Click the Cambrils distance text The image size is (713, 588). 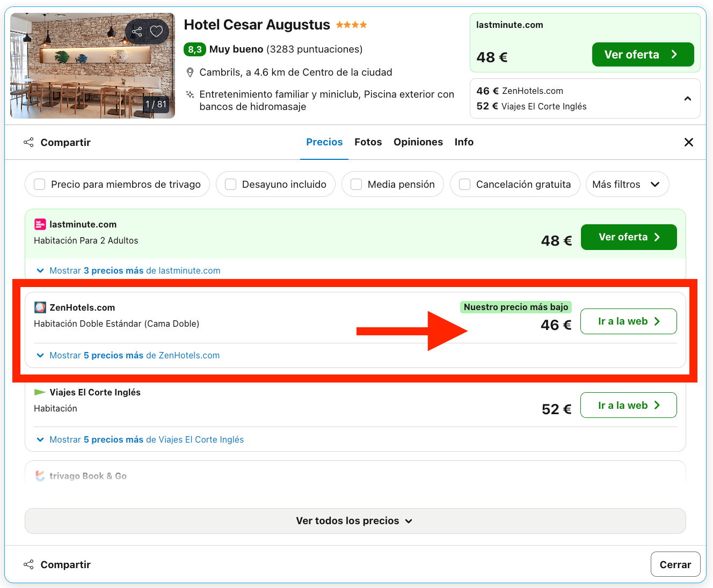(x=296, y=72)
